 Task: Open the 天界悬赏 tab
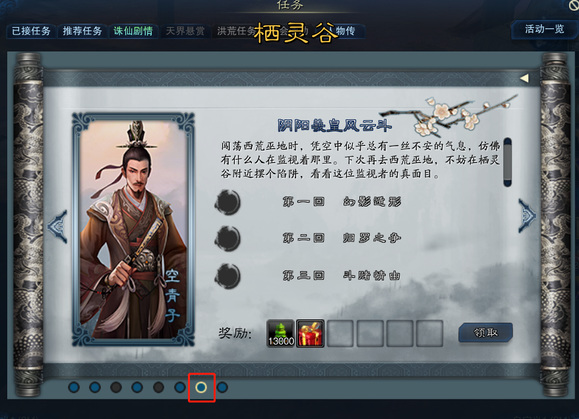click(185, 31)
